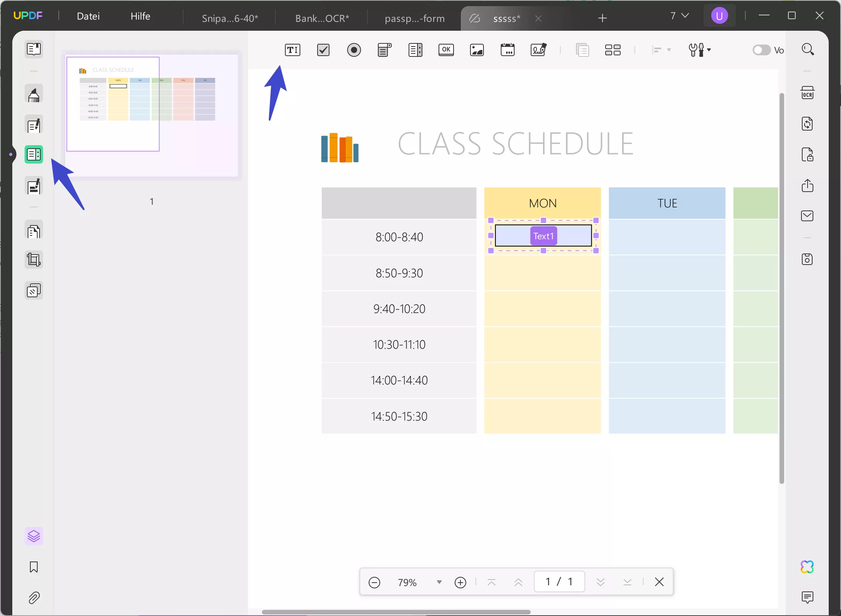
Task: Expand the open windows count dropdown
Action: click(679, 16)
